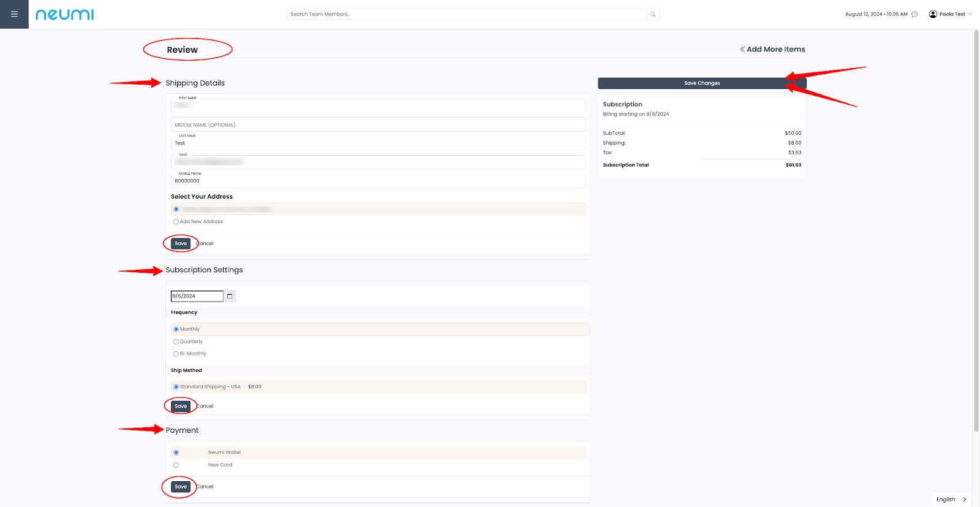Go back via Add More Items
This screenshot has height=507, width=980.
pos(772,49)
